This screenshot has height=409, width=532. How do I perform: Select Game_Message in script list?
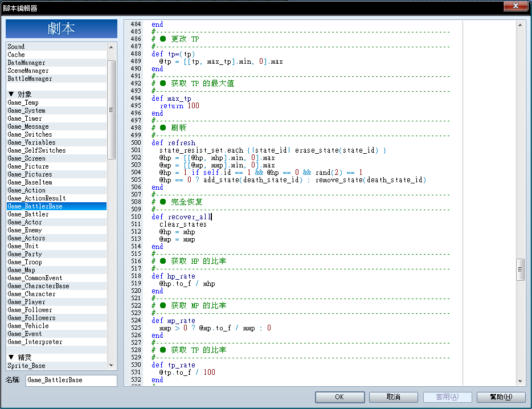56,126
